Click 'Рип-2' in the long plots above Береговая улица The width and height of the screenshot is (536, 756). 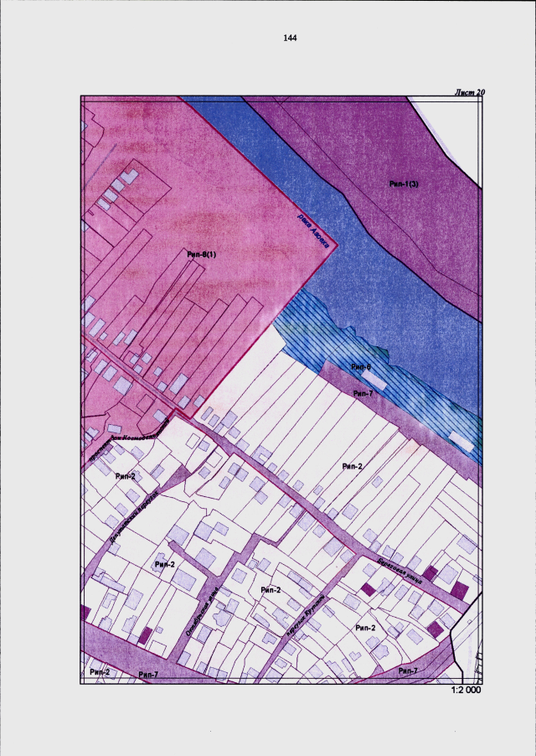352,466
